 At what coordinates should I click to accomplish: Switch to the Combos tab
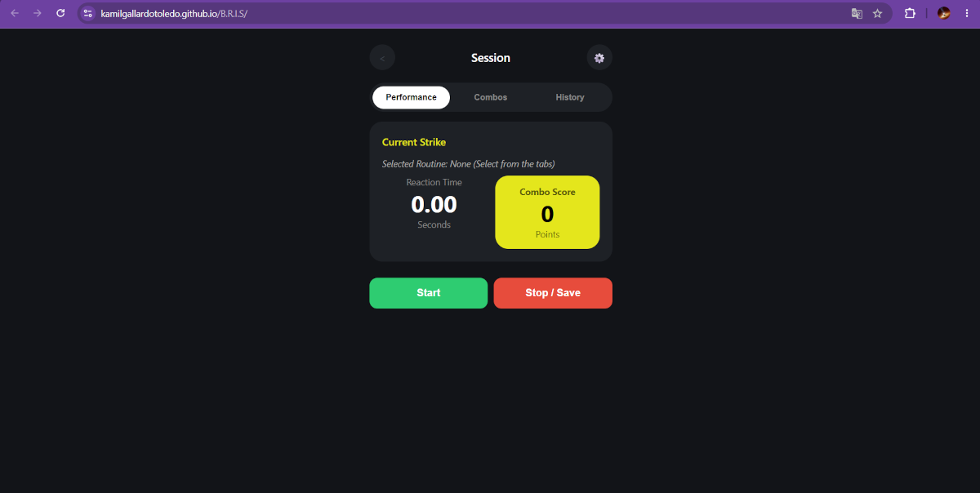coord(491,97)
